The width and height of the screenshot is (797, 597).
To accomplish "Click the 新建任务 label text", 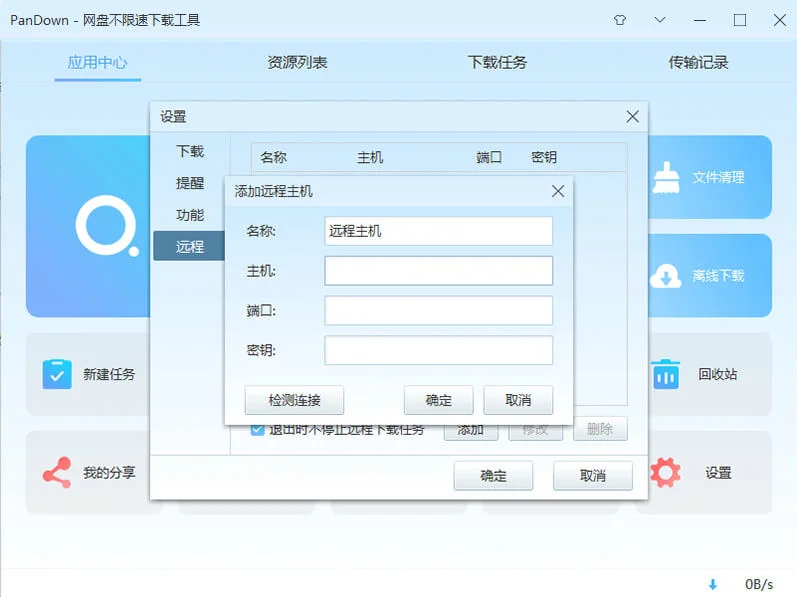I will pos(109,374).
